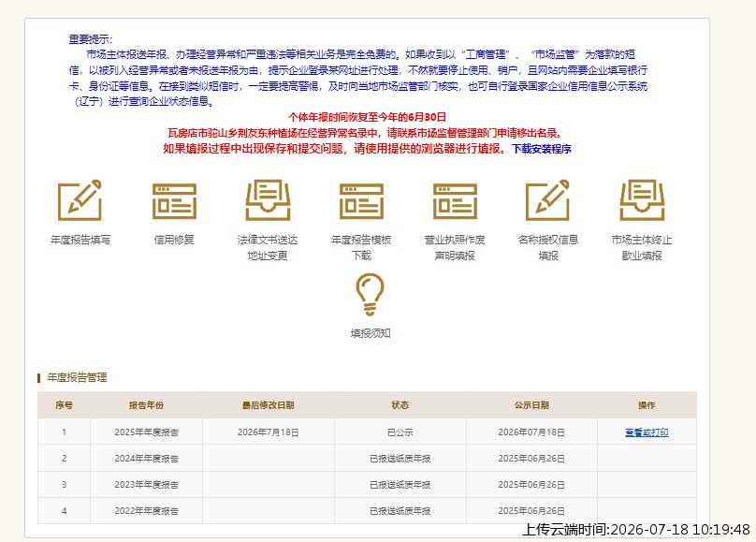This screenshot has height=542, width=756.
Task: Click the 2026年07月18日 publication date cell
Action: pyautogui.click(x=531, y=432)
